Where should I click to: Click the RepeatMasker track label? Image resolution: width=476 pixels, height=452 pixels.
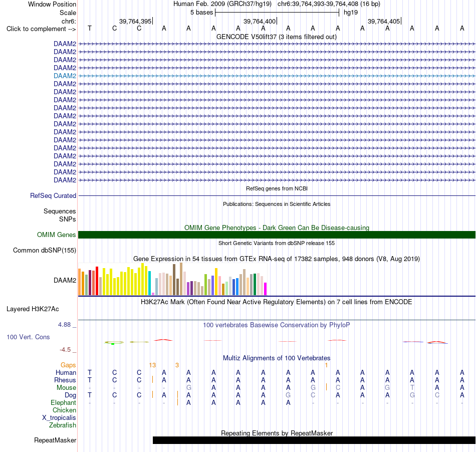(x=55, y=440)
